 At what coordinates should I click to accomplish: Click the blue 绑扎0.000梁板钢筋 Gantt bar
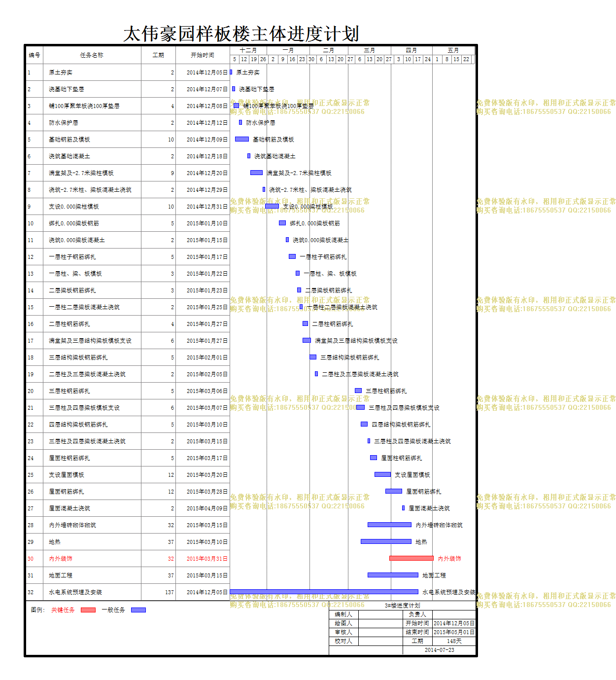pyautogui.click(x=282, y=223)
